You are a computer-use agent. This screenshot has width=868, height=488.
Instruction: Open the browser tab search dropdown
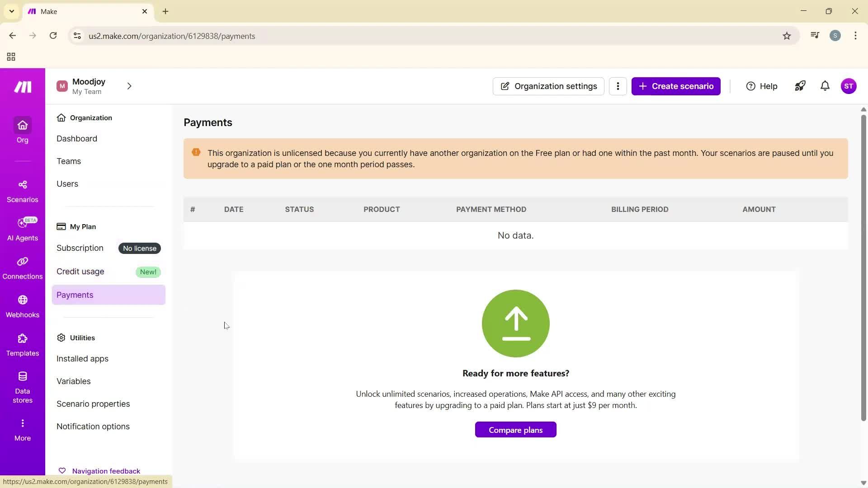(x=11, y=11)
